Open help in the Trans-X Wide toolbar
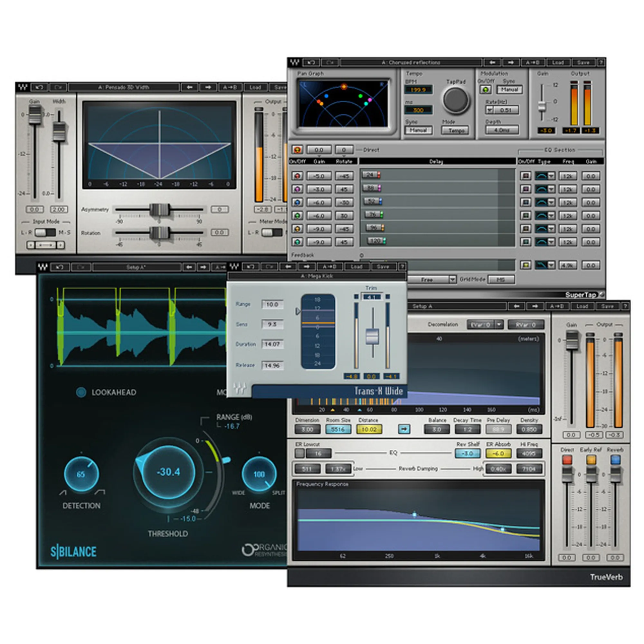 coord(402,267)
